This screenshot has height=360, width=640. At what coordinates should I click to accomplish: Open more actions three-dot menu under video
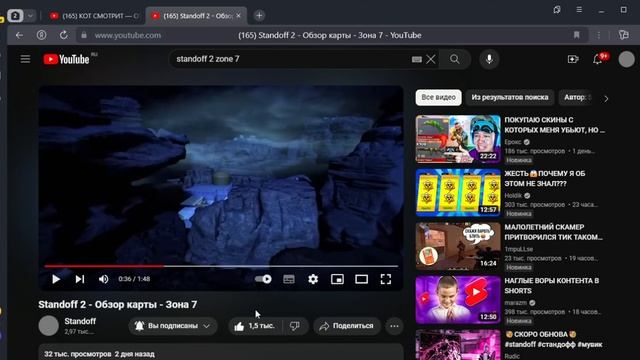point(394,326)
